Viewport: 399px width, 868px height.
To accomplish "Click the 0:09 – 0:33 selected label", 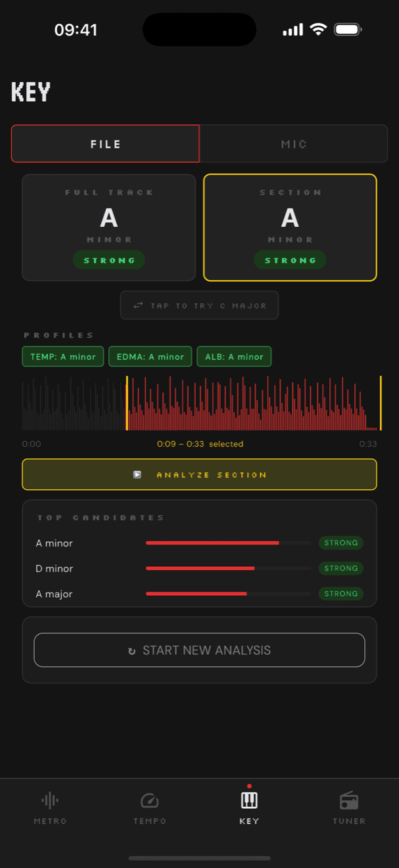I will 200,444.
